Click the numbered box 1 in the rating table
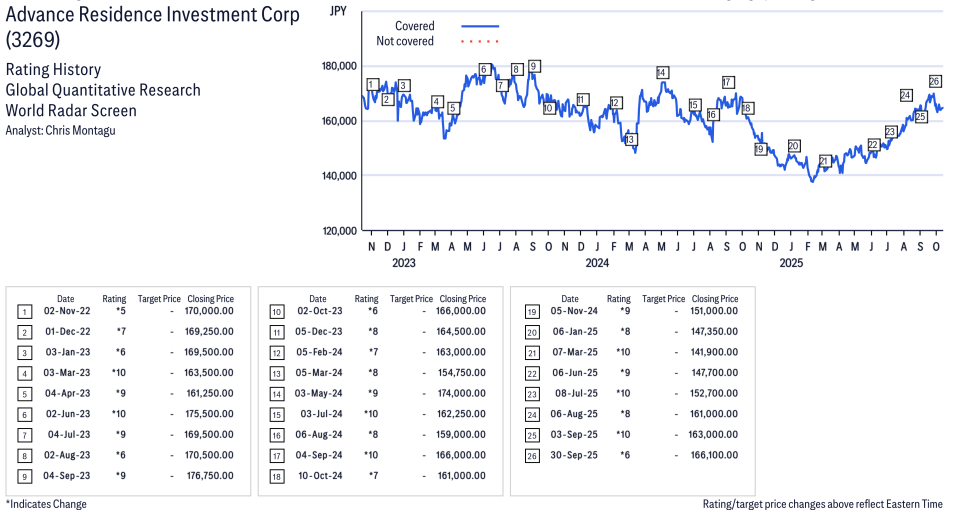Image resolution: width=954 pixels, height=510 pixels. coord(25,312)
